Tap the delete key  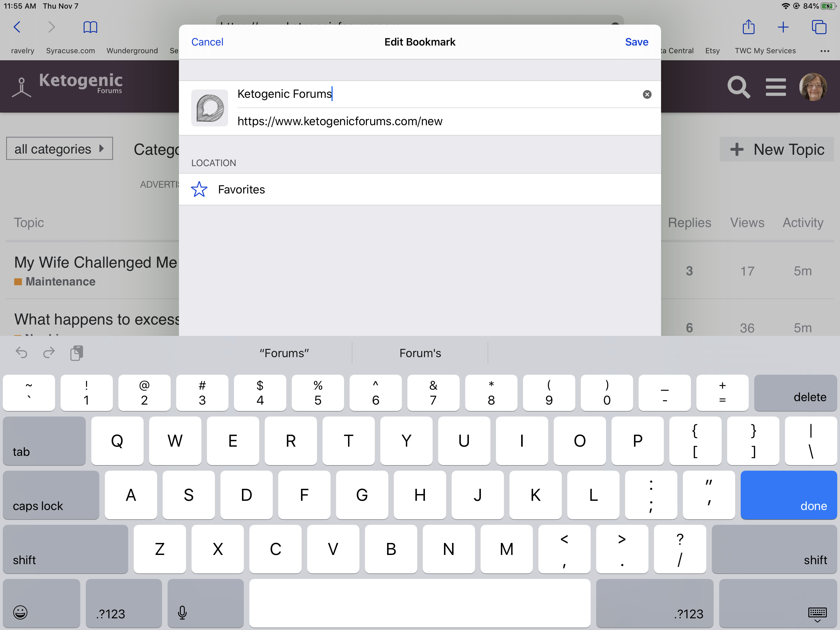point(795,393)
